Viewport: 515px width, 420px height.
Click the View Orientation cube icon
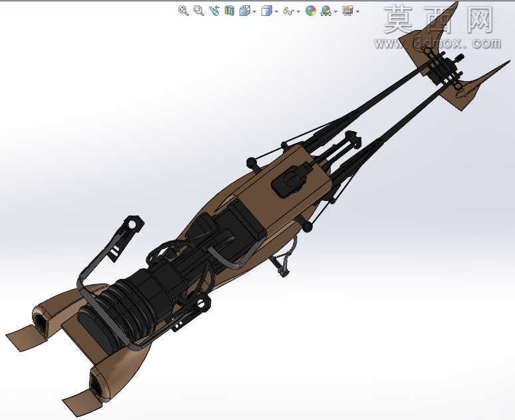click(x=245, y=11)
